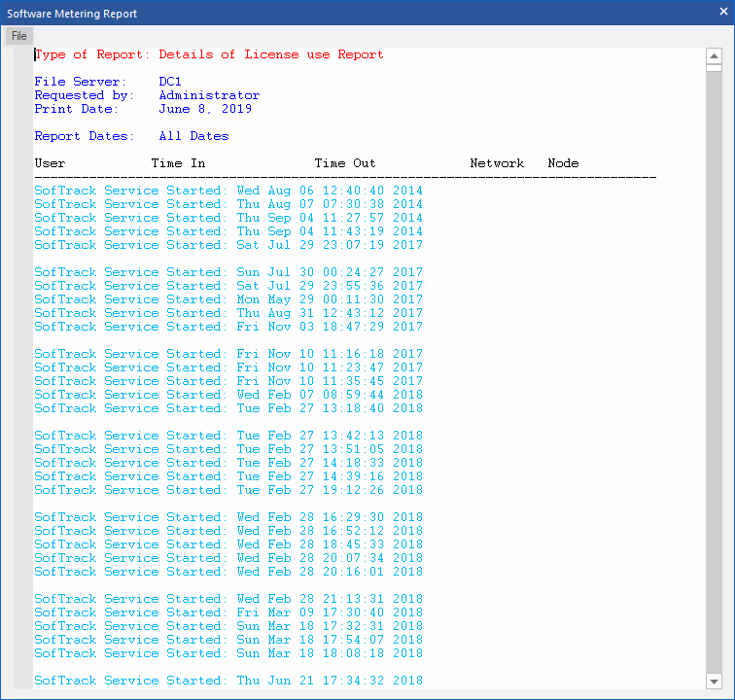Screen dimensions: 735x700
Task: Click the Wed Feb 28 20:16:01 2018 entry
Action: click(x=228, y=572)
